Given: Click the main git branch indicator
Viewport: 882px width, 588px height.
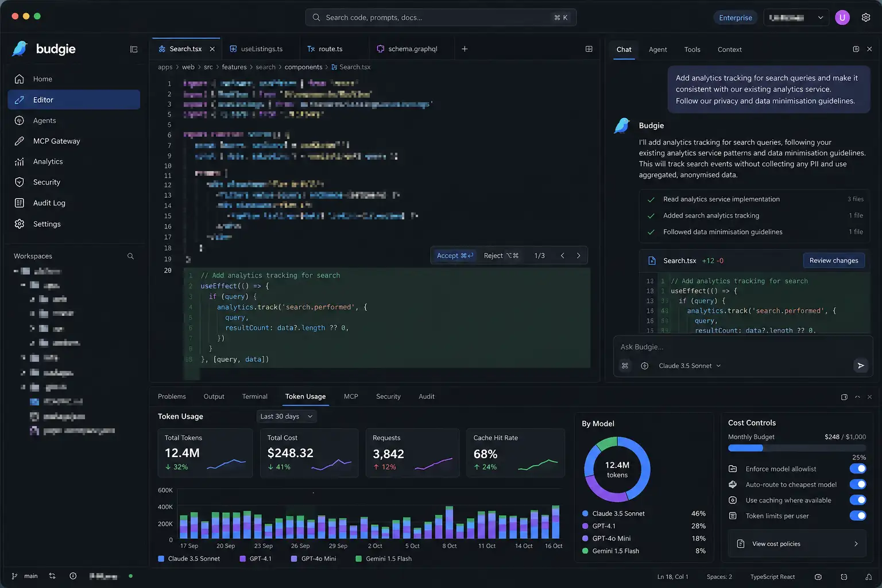Looking at the screenshot, I should coord(25,576).
